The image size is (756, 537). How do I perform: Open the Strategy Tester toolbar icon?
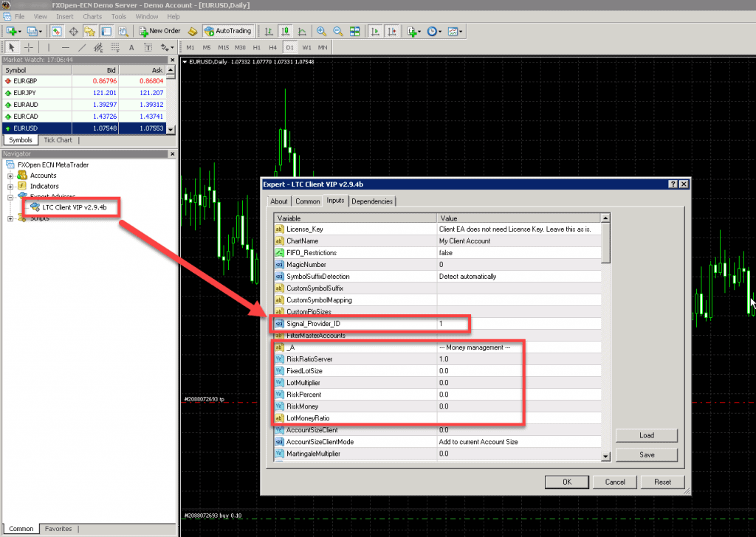pyautogui.click(x=123, y=31)
